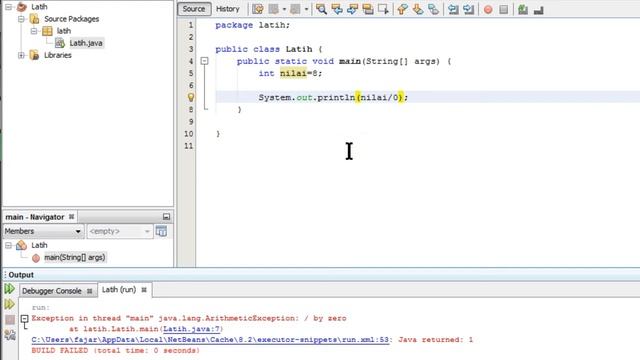Collapse Source Packages node
The image size is (640, 360).
point(21,19)
